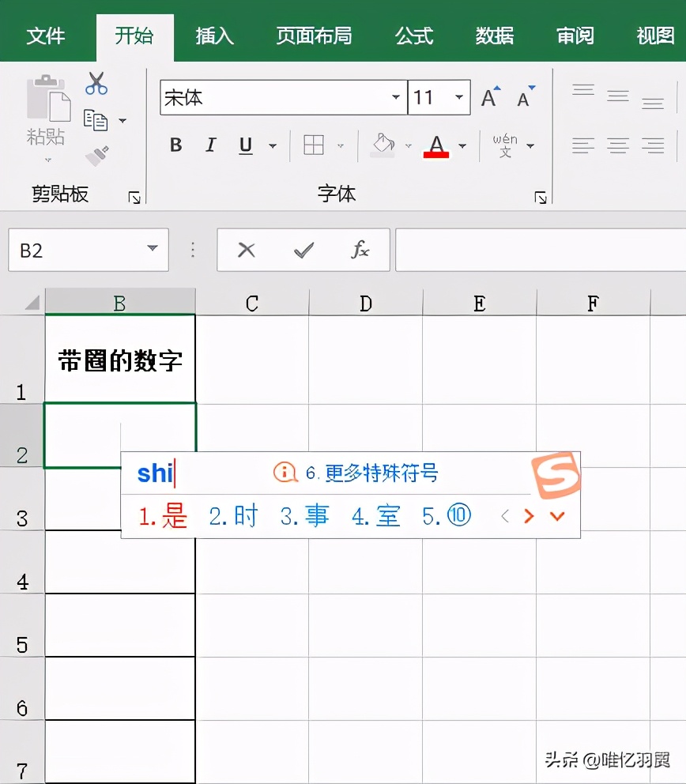Confirm entry with the checkmark
This screenshot has height=784, width=686.
304,250
